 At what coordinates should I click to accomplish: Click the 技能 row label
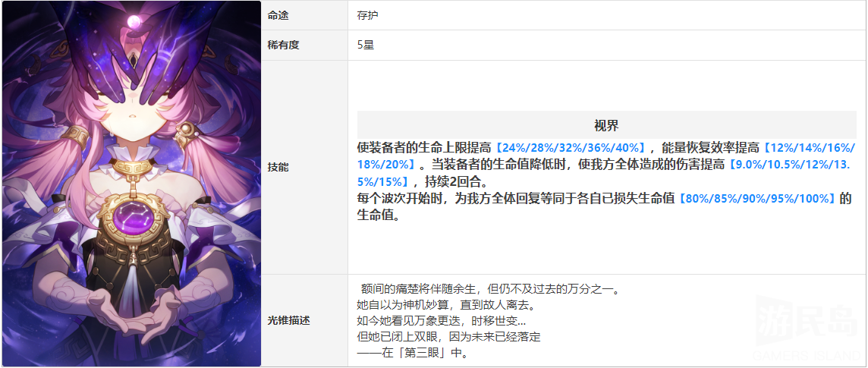coord(278,167)
